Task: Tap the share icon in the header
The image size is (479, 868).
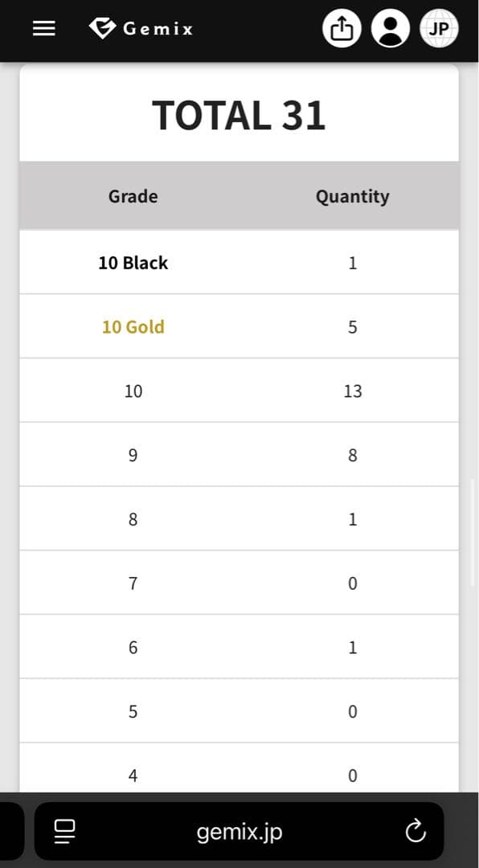Action: click(342, 27)
